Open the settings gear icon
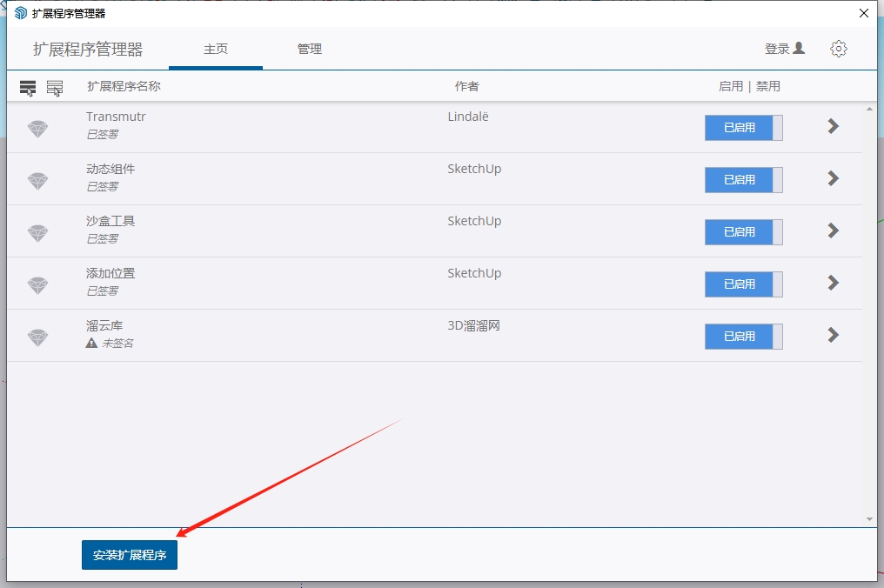884x588 pixels. pyautogui.click(x=839, y=49)
